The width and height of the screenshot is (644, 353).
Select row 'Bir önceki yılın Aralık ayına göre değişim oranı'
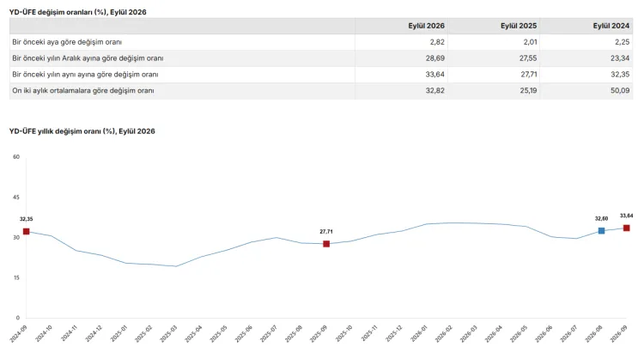point(321,58)
